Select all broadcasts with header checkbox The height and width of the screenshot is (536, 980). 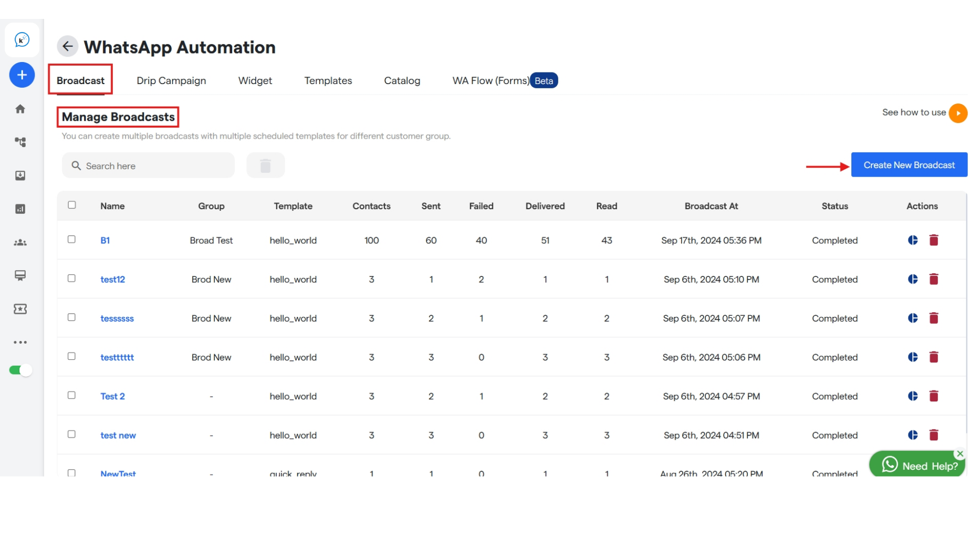click(x=72, y=205)
